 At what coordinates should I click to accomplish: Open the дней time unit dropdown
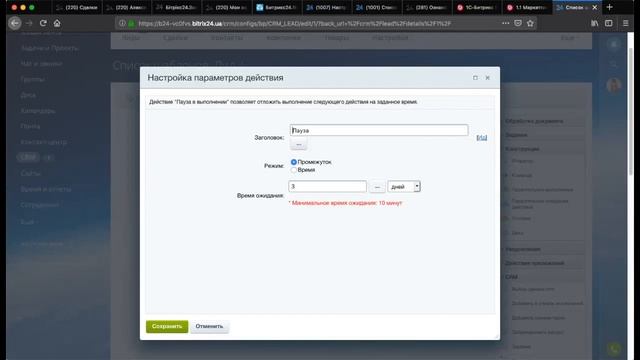404,187
